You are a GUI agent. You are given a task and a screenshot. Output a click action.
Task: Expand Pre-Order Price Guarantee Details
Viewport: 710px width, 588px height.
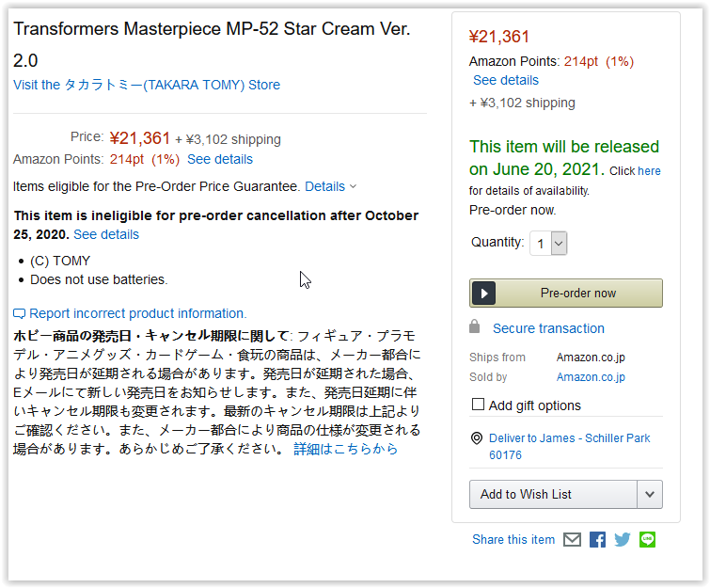330,186
